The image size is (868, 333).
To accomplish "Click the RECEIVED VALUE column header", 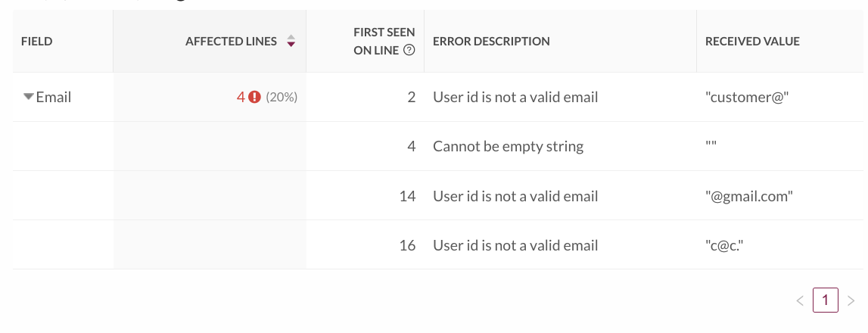I will point(752,42).
